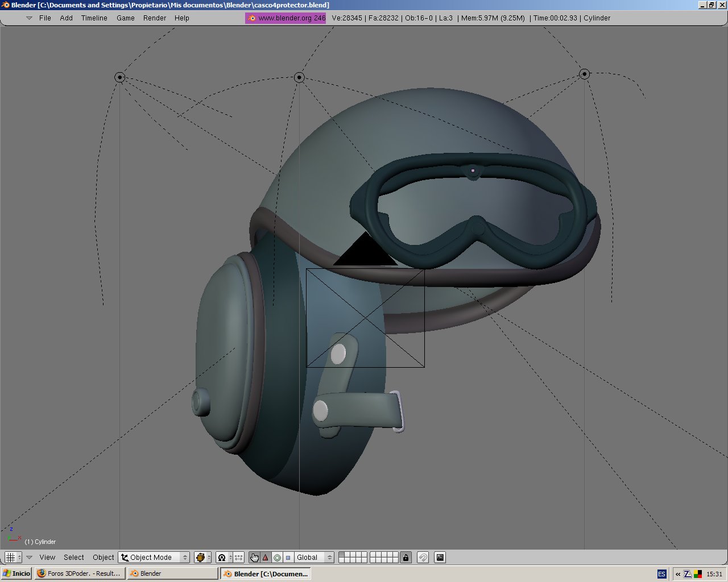Toggle the 3D transform manipulator hand icon

254,558
